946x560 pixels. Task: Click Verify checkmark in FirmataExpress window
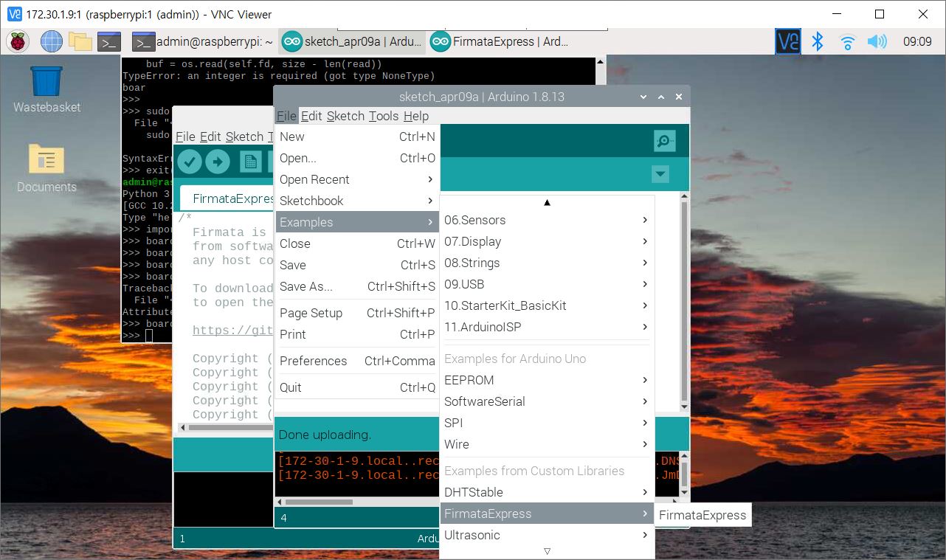pyautogui.click(x=190, y=161)
